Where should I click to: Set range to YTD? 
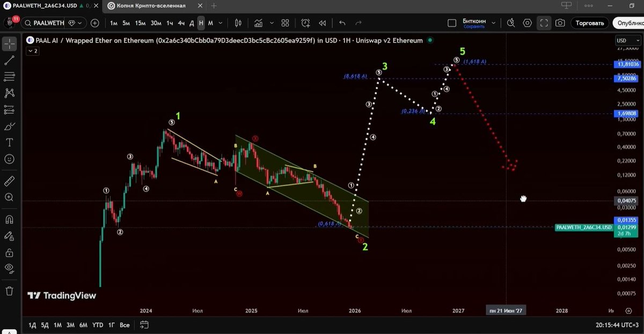[x=98, y=325]
